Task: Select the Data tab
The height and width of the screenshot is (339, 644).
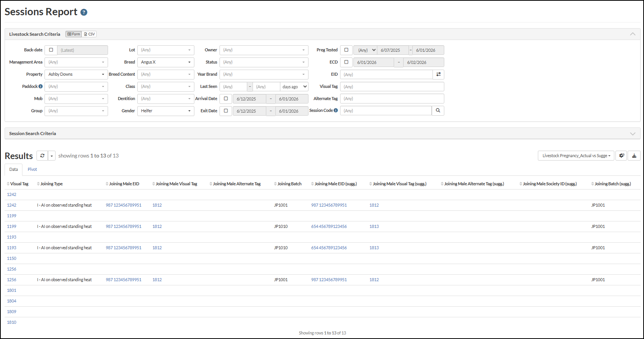Action: click(x=14, y=170)
